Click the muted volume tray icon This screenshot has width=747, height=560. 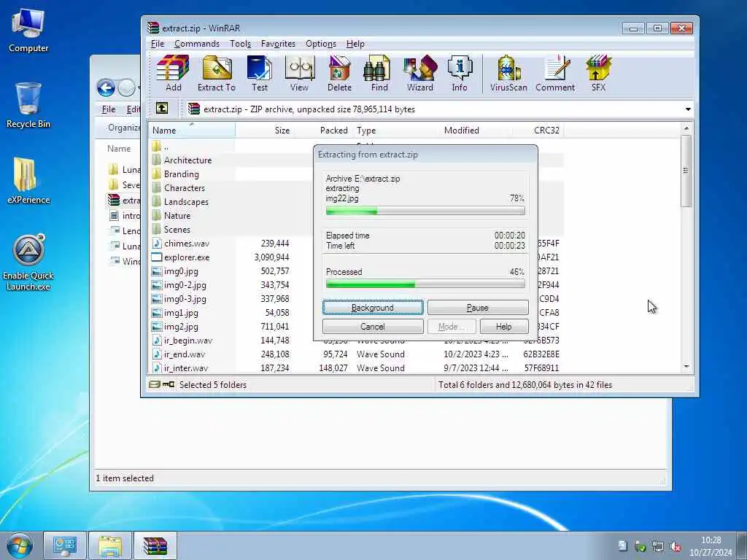pos(675,547)
